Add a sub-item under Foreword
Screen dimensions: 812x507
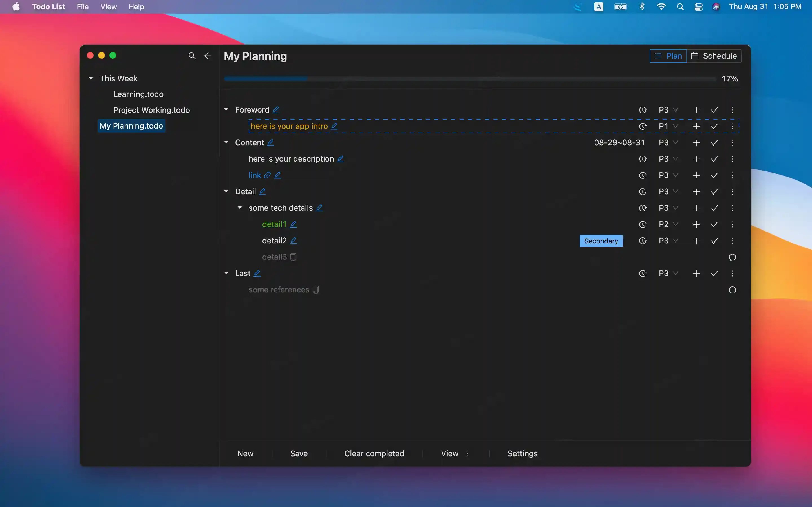click(x=696, y=110)
